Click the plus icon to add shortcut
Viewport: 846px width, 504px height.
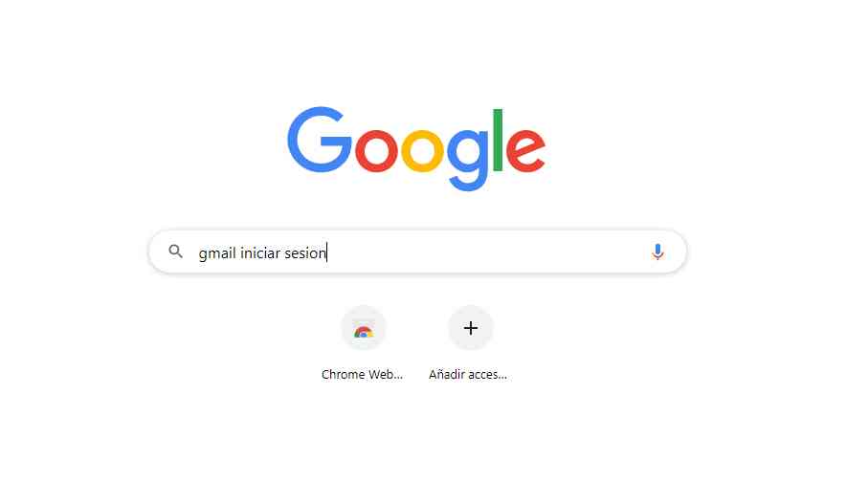point(471,328)
